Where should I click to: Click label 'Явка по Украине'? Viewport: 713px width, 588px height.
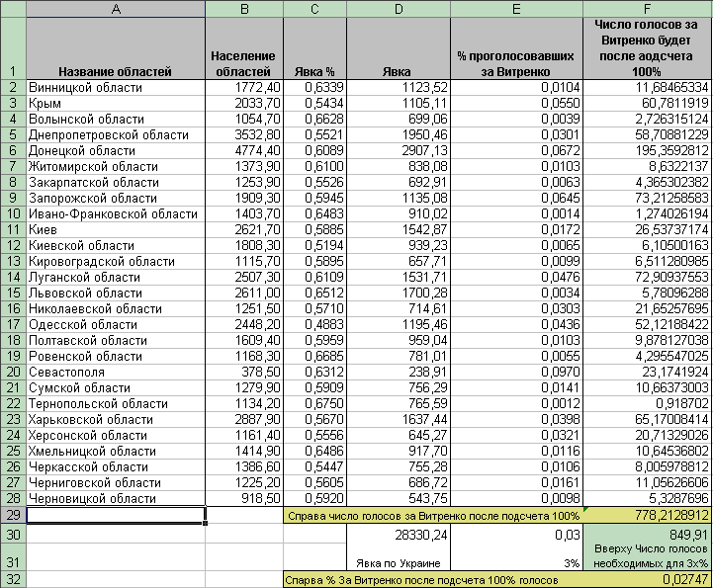[399, 557]
